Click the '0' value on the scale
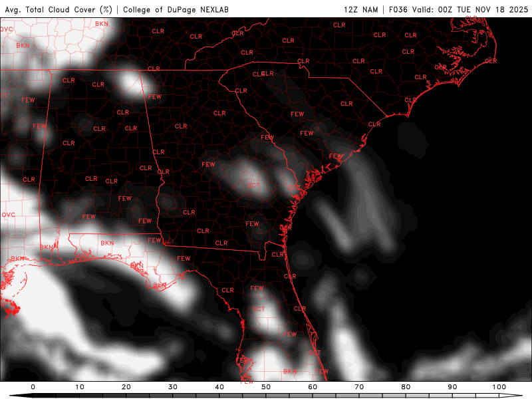The height and width of the screenshot is (399, 532). (33, 387)
